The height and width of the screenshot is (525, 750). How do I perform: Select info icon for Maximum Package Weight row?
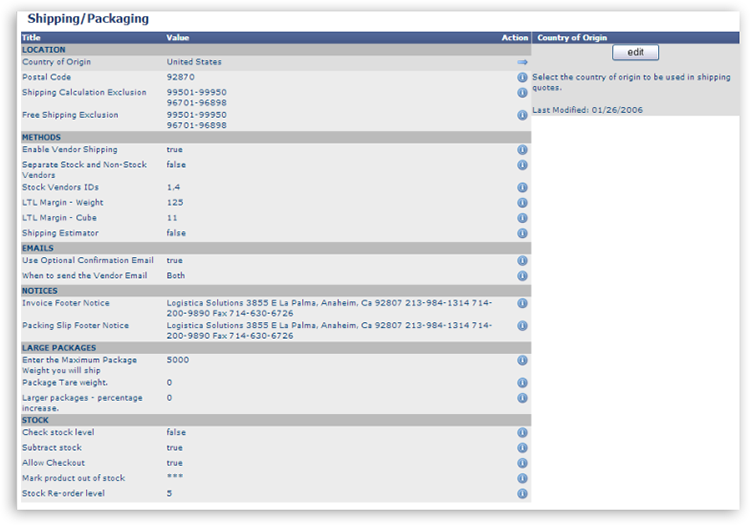coord(522,360)
